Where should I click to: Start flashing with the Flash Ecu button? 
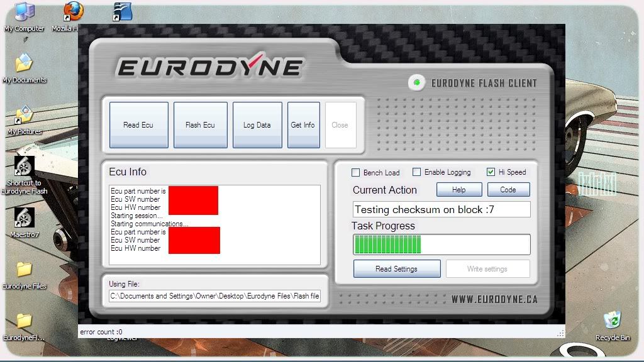click(x=201, y=125)
